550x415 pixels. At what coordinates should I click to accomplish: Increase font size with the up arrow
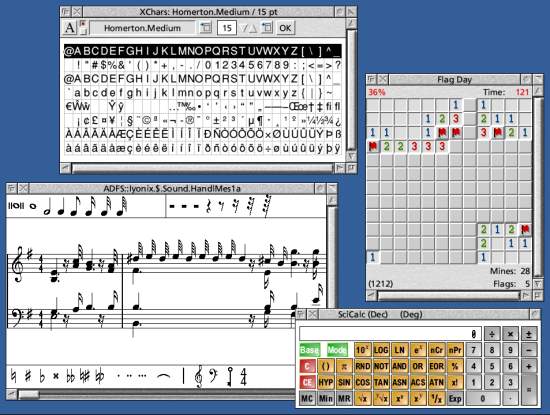pyautogui.click(x=253, y=28)
